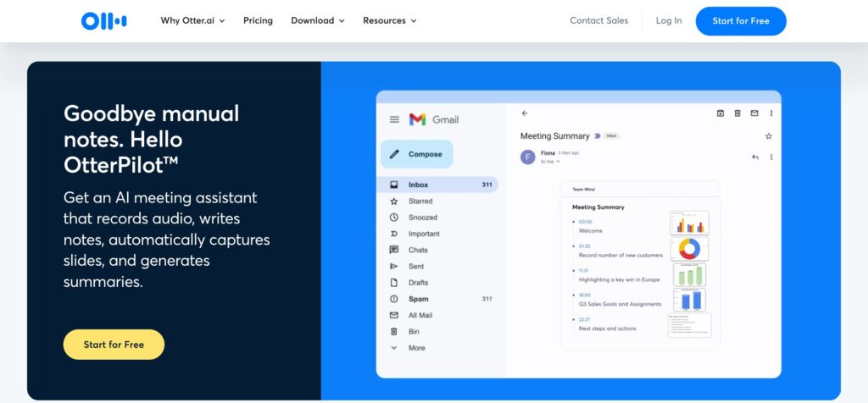Select the Inbox folder in Gmail sidebar
The width and height of the screenshot is (868, 403).
418,185
